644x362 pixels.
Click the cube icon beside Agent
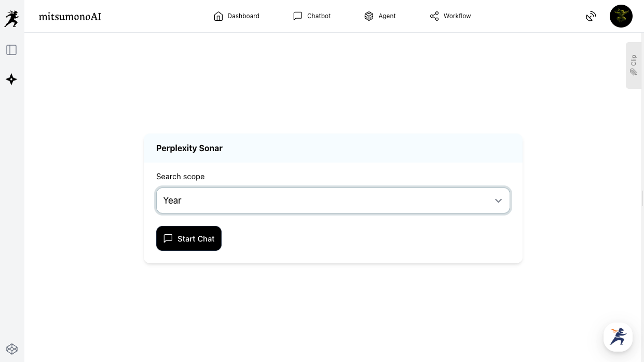coord(369,16)
